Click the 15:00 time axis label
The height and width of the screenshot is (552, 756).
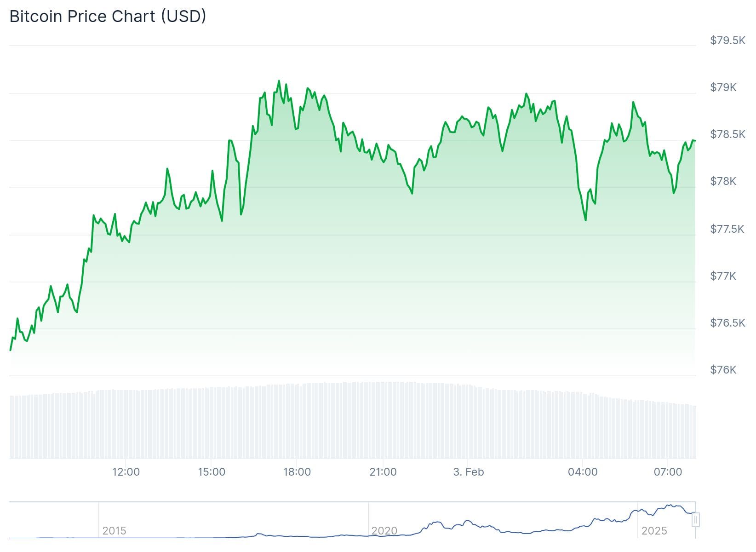point(212,472)
